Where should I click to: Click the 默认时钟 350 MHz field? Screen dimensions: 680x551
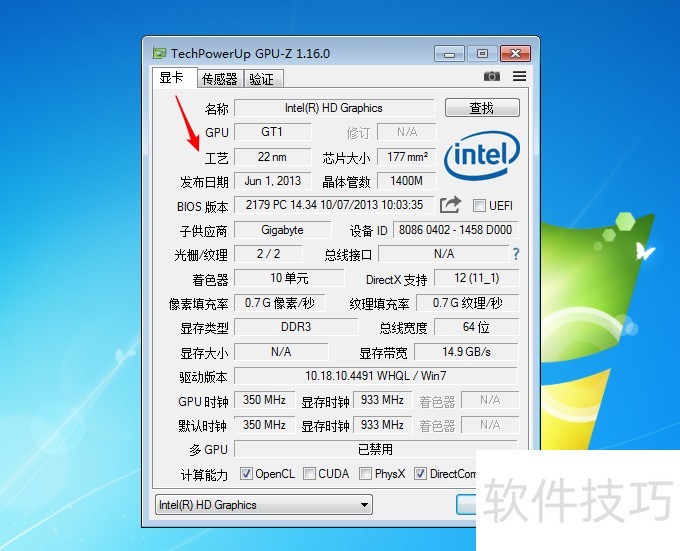[x=265, y=424]
